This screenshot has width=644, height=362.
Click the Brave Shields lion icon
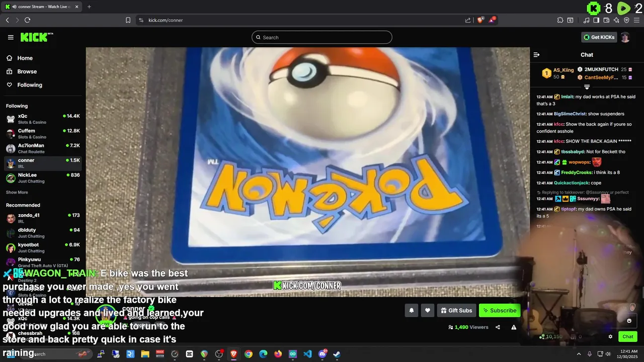click(x=480, y=20)
